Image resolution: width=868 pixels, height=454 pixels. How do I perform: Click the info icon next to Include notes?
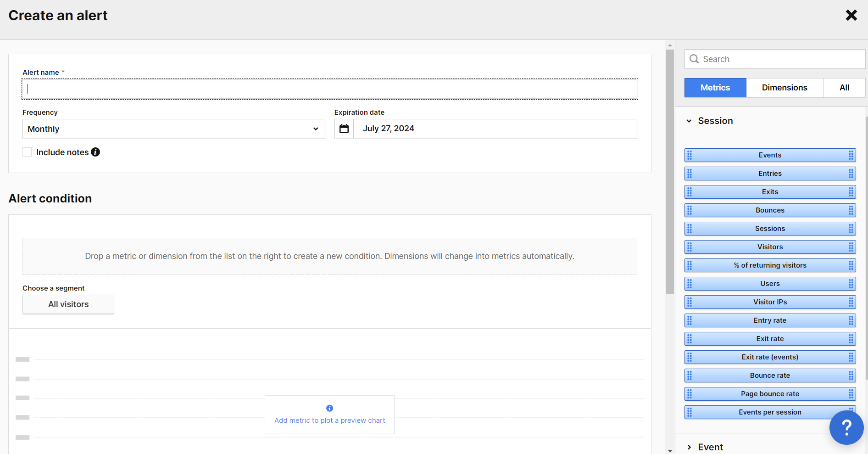tap(95, 152)
